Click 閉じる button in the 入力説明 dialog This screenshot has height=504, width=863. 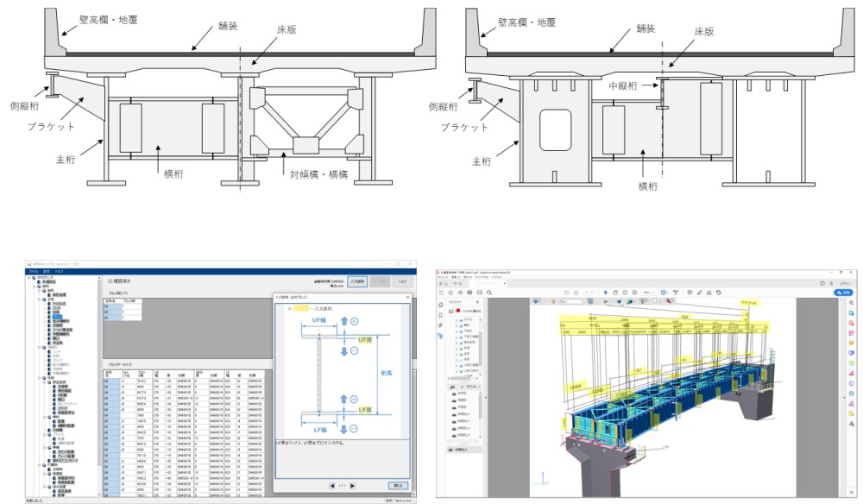(399, 486)
